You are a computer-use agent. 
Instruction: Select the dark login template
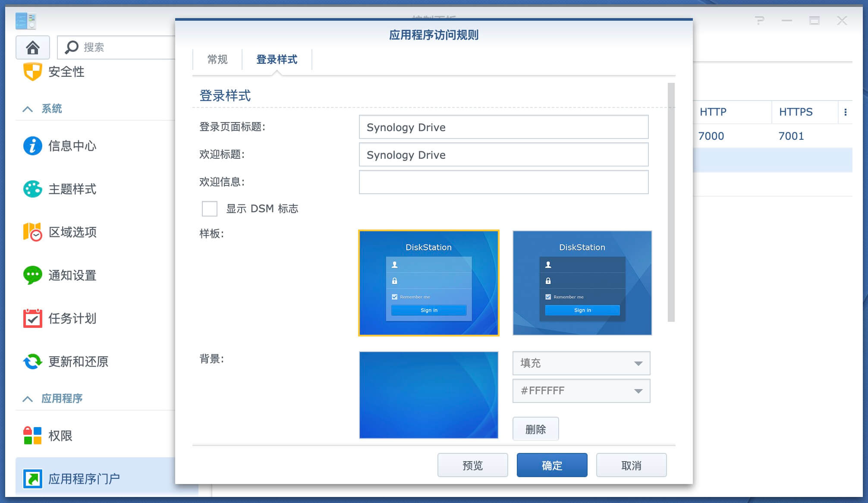(582, 283)
